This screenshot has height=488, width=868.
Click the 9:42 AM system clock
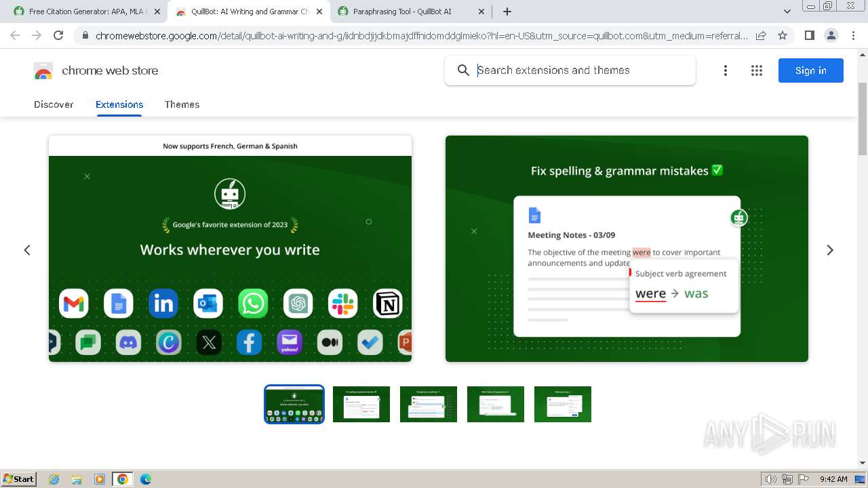833,479
